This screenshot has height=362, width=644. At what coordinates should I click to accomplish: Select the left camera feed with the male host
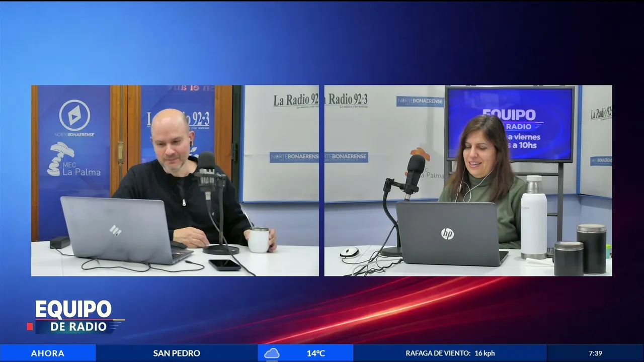pyautogui.click(x=175, y=180)
